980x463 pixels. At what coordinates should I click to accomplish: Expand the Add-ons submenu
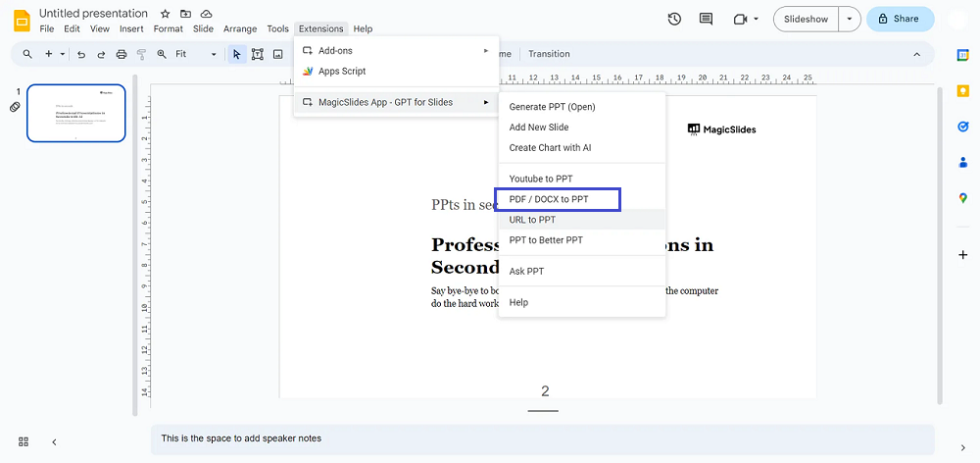coord(397,51)
